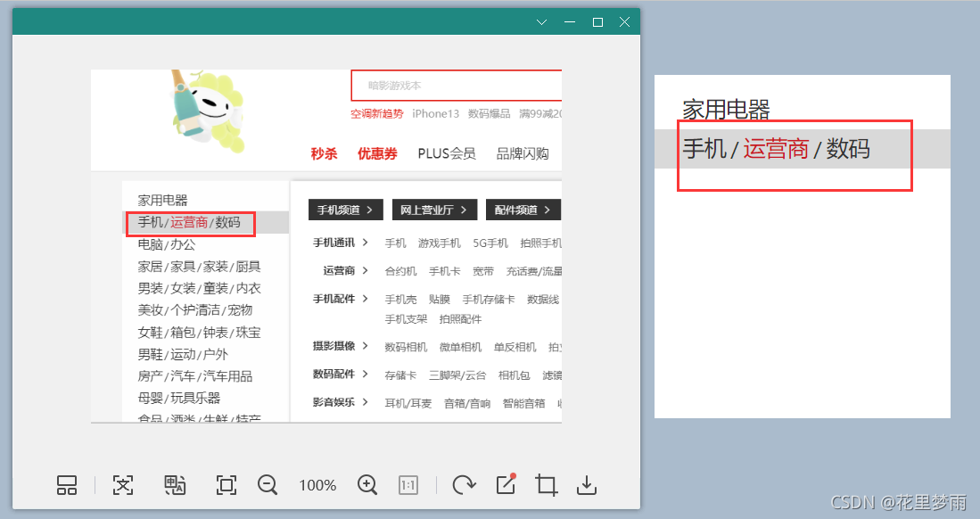Open the image translate tool

tap(175, 485)
